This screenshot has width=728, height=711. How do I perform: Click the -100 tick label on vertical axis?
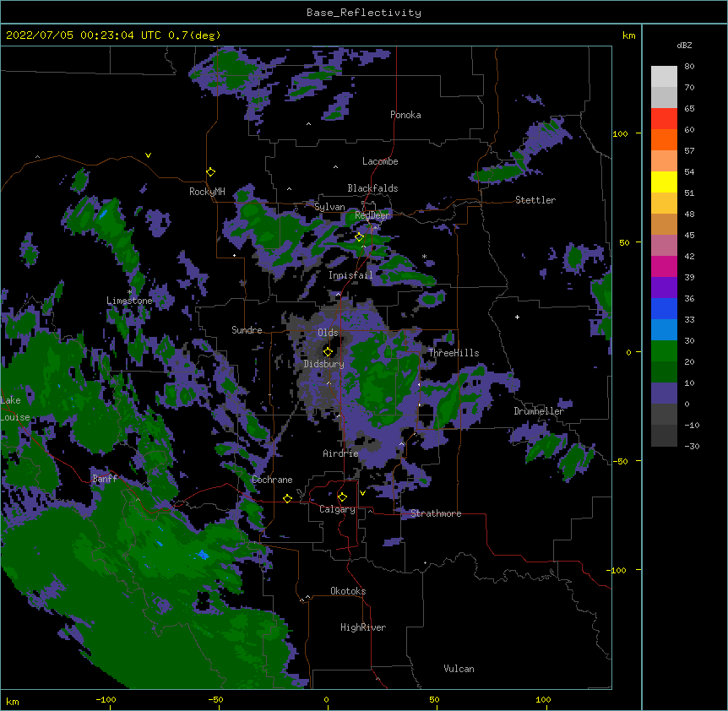tap(617, 570)
